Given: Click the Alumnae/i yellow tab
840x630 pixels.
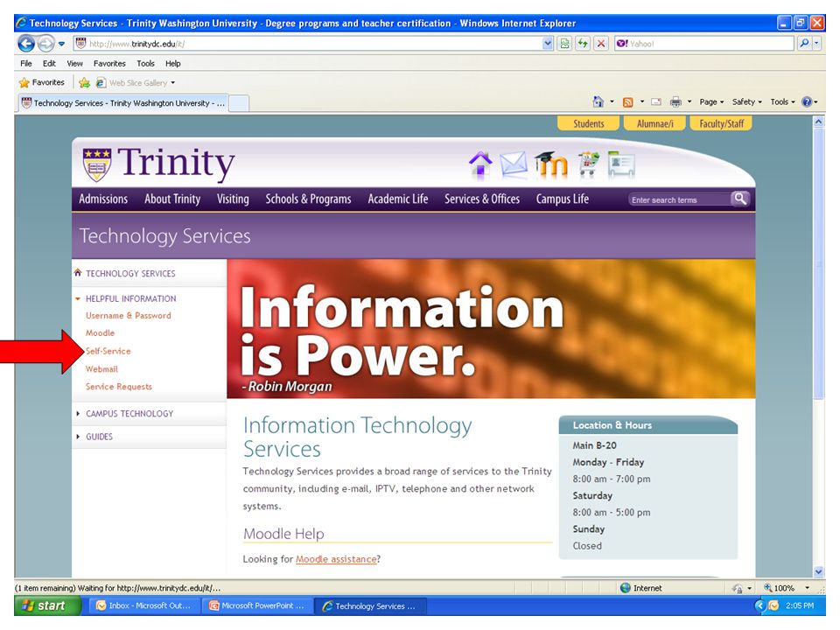Looking at the screenshot, I should click(x=654, y=123).
